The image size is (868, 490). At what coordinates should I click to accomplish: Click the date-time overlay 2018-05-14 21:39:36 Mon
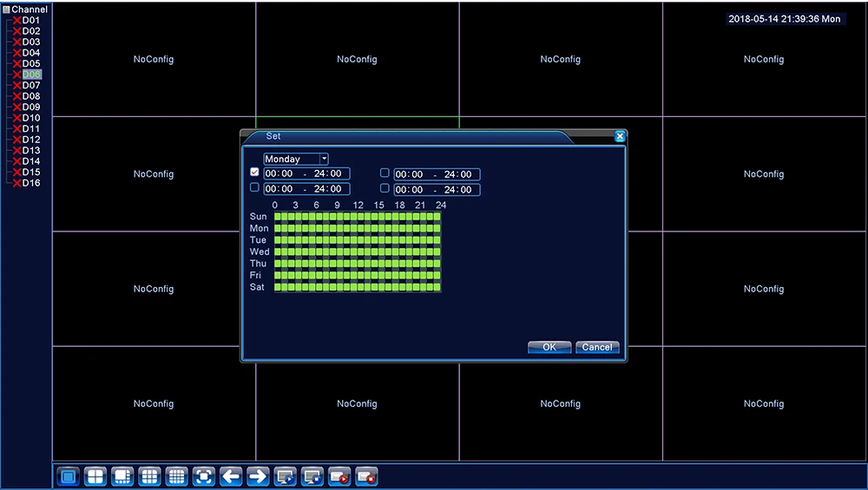[785, 19]
